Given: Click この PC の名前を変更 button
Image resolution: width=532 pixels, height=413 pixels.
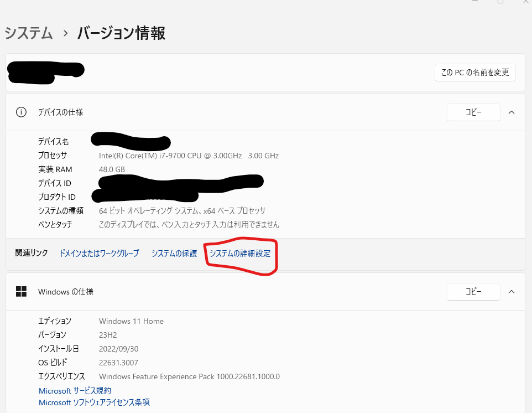Looking at the screenshot, I should (x=475, y=73).
